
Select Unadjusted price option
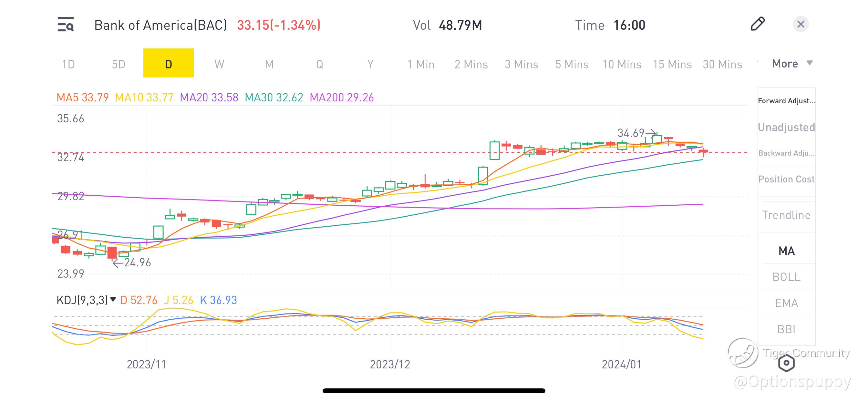786,127
